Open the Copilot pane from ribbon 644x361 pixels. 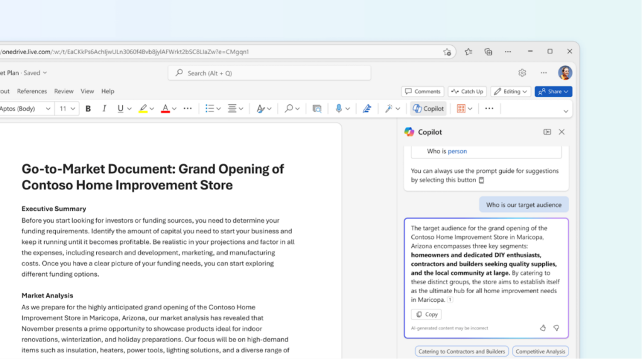click(428, 109)
